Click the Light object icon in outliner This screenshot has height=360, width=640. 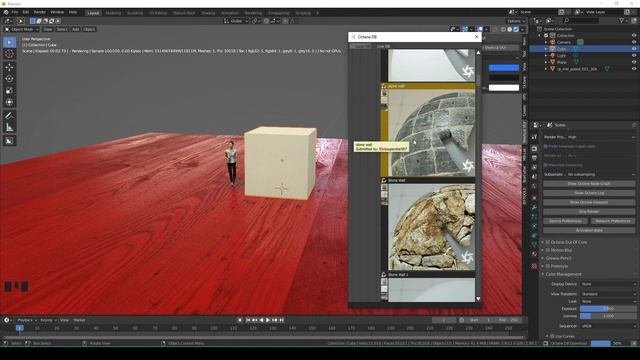(x=553, y=55)
